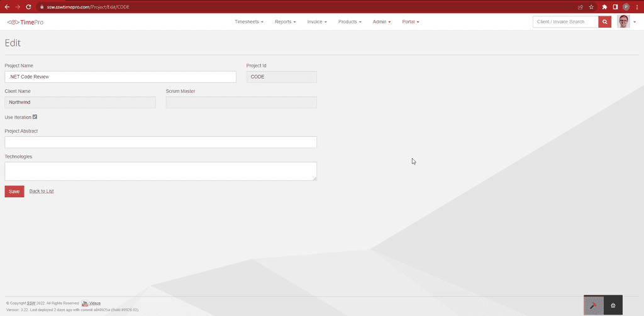Open Chrome's three-dot menu
The height and width of the screenshot is (316, 644).
636,6
